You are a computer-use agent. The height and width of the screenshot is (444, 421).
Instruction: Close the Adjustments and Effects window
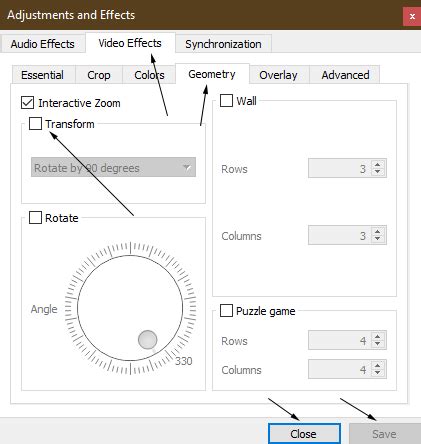coord(412,16)
